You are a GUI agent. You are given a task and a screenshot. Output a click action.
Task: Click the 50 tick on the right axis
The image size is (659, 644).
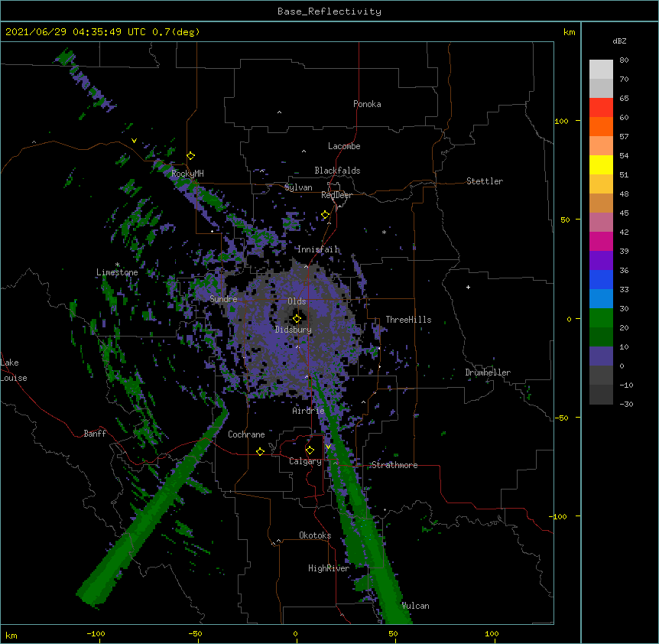point(565,220)
